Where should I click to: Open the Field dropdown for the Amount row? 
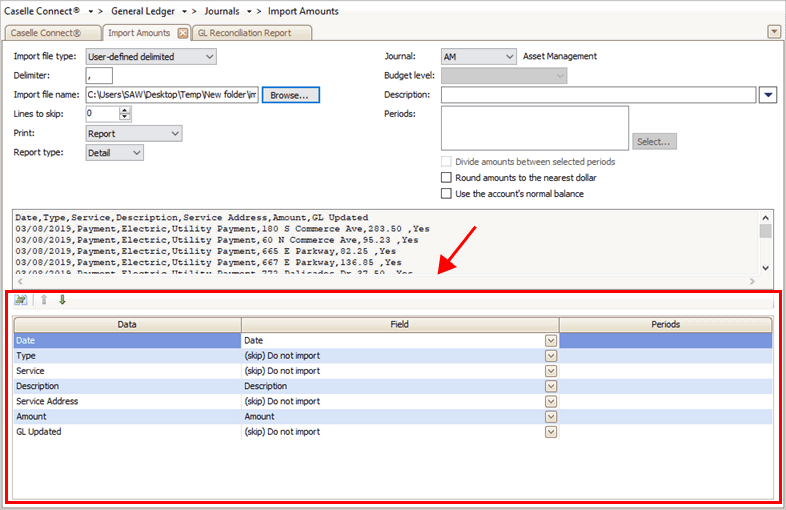click(x=550, y=417)
